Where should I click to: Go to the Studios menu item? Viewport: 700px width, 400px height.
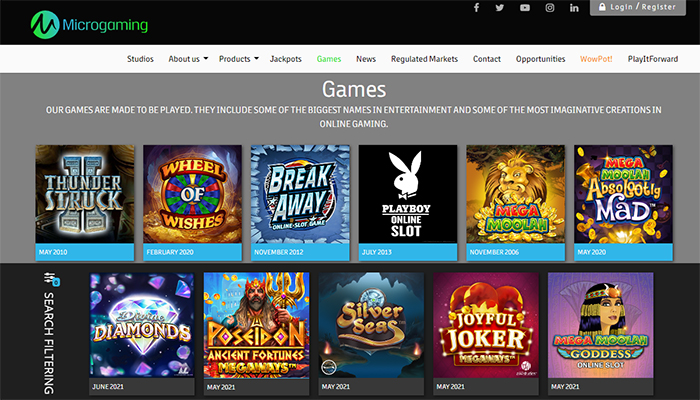click(x=140, y=59)
